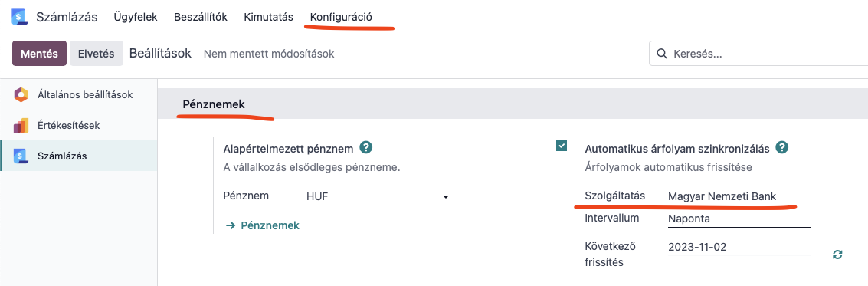Click the Számlázás sidebar icon
Viewport: 868px width, 286px height.
[21, 156]
